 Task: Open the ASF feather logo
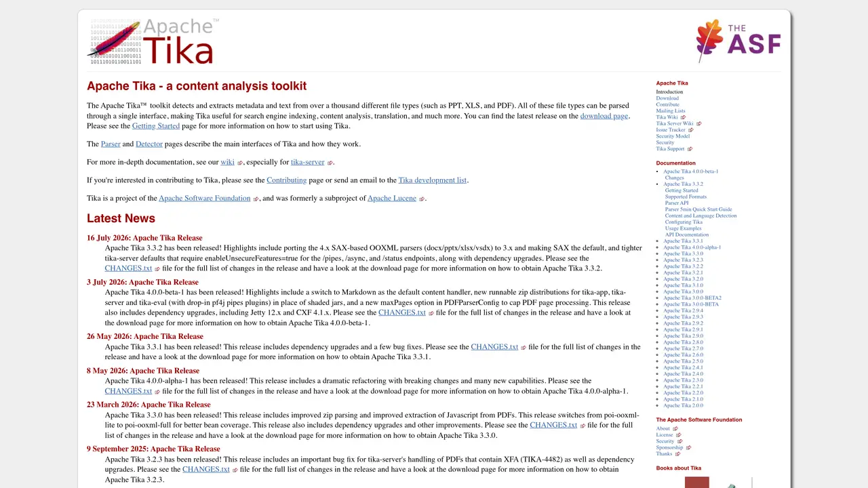coord(738,41)
